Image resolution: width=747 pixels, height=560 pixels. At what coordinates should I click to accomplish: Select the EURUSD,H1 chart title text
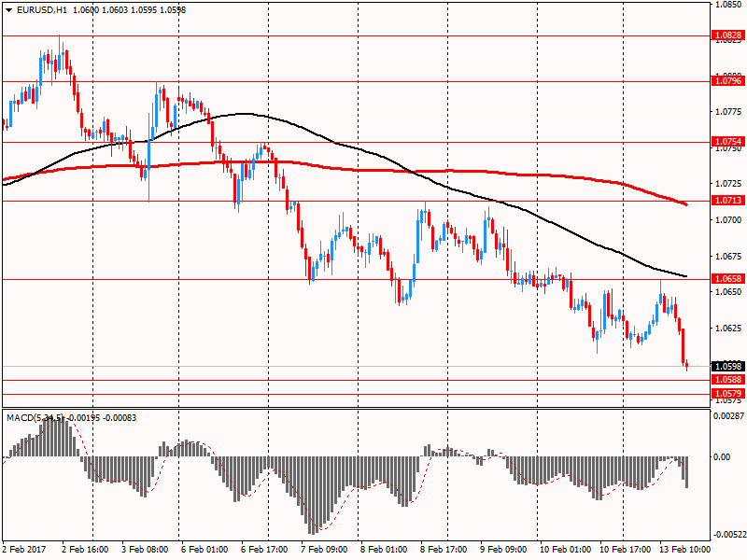tap(41, 9)
